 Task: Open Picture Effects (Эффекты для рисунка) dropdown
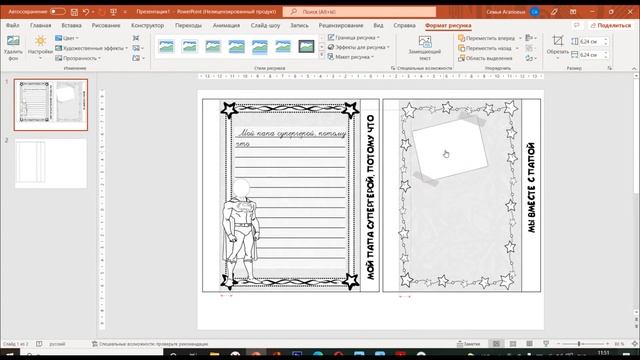pyautogui.click(x=358, y=47)
